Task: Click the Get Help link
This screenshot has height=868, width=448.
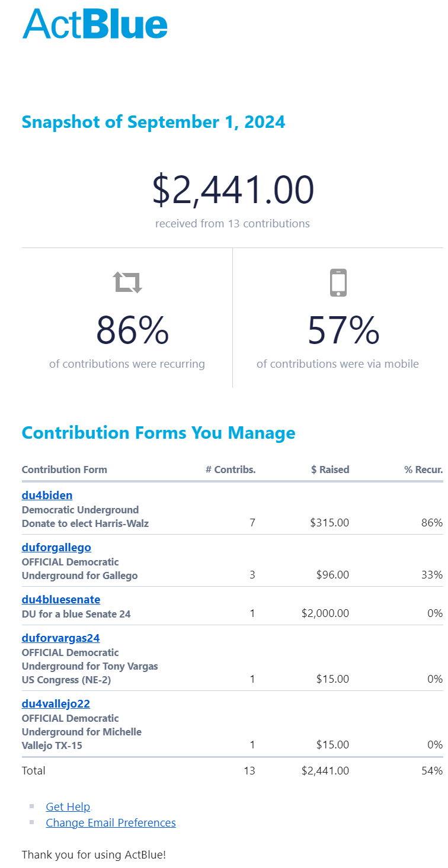Action: pos(68,806)
